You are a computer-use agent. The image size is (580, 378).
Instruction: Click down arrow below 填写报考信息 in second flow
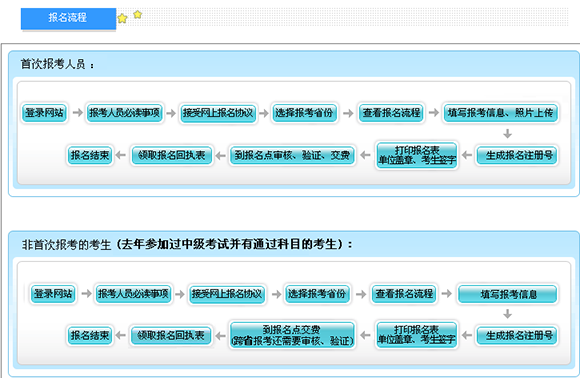[508, 314]
